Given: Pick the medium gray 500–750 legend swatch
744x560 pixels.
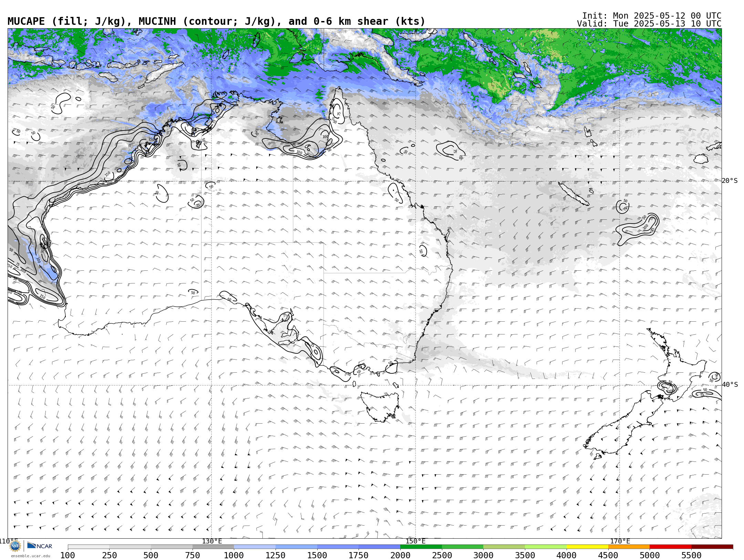Looking at the screenshot, I should (x=172, y=547).
